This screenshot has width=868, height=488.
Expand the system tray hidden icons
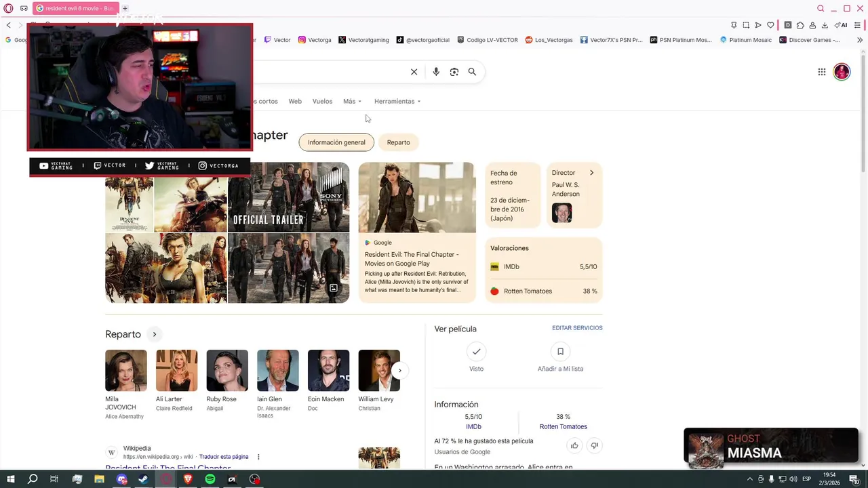click(749, 479)
